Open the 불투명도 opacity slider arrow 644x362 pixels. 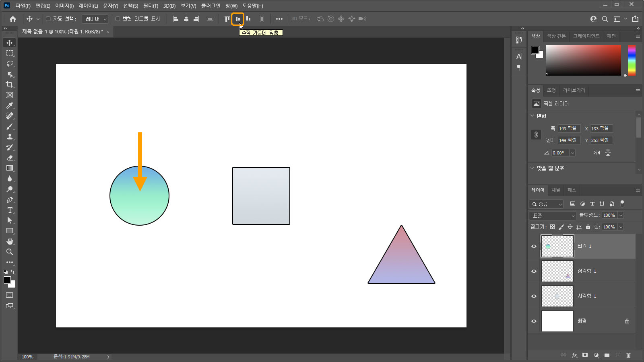click(x=621, y=216)
